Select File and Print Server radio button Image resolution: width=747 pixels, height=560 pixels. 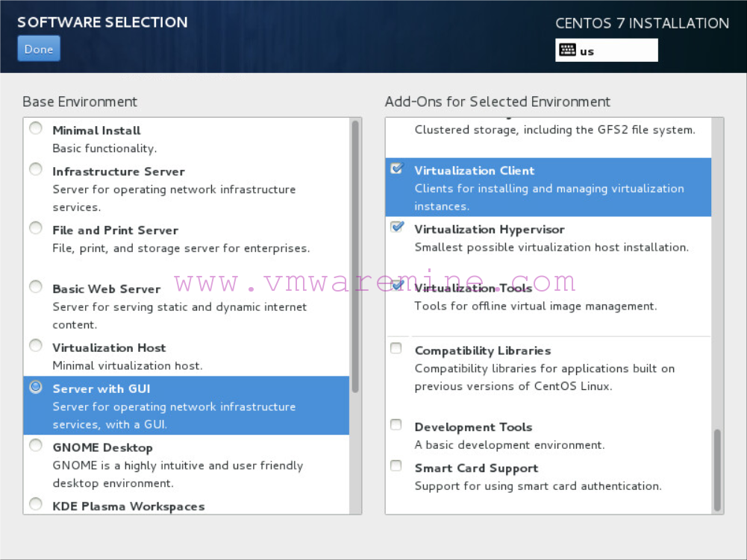coord(36,228)
